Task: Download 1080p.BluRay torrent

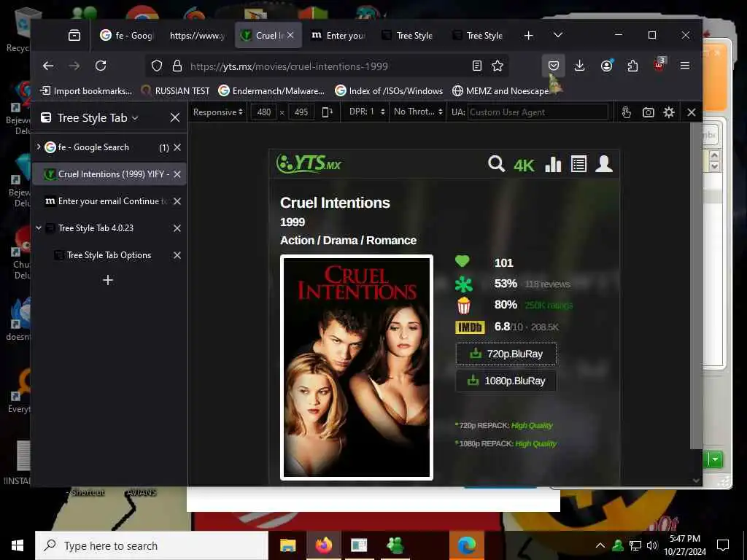Action: point(506,381)
